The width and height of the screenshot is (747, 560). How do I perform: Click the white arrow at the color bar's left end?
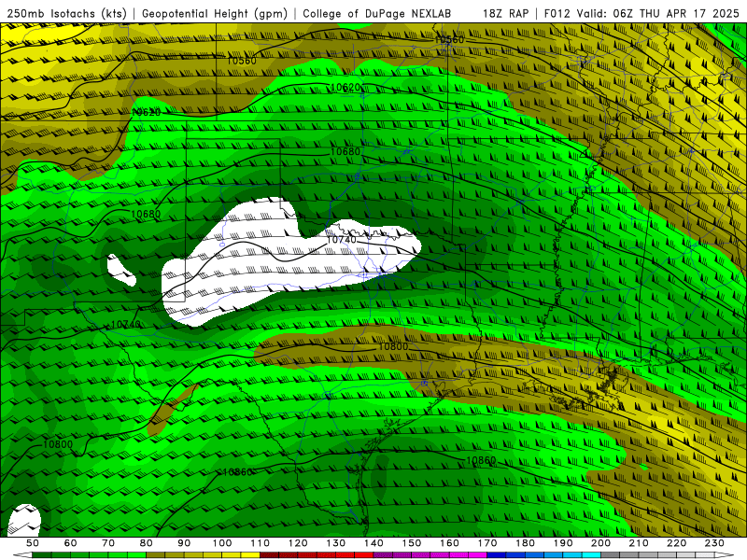pyautogui.click(x=22, y=555)
